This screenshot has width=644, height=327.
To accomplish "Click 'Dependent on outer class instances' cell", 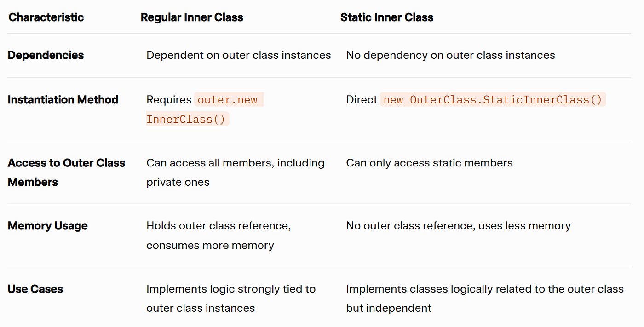I will [239, 55].
